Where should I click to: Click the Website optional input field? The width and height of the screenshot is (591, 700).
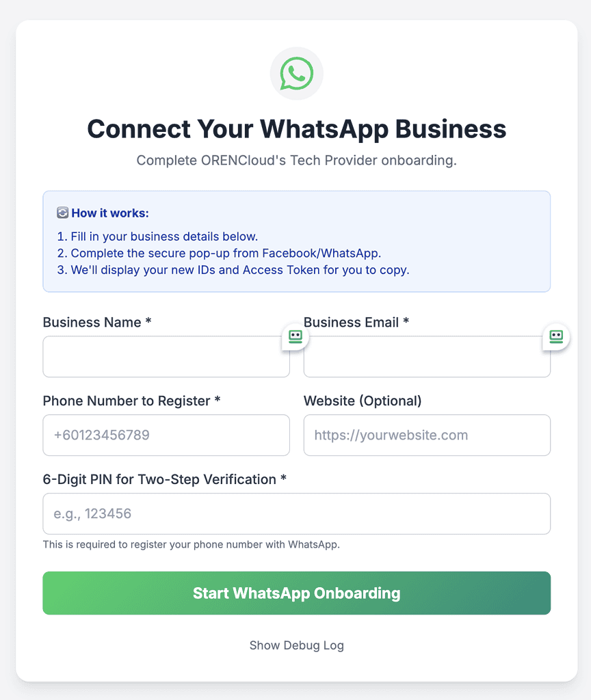pos(427,435)
